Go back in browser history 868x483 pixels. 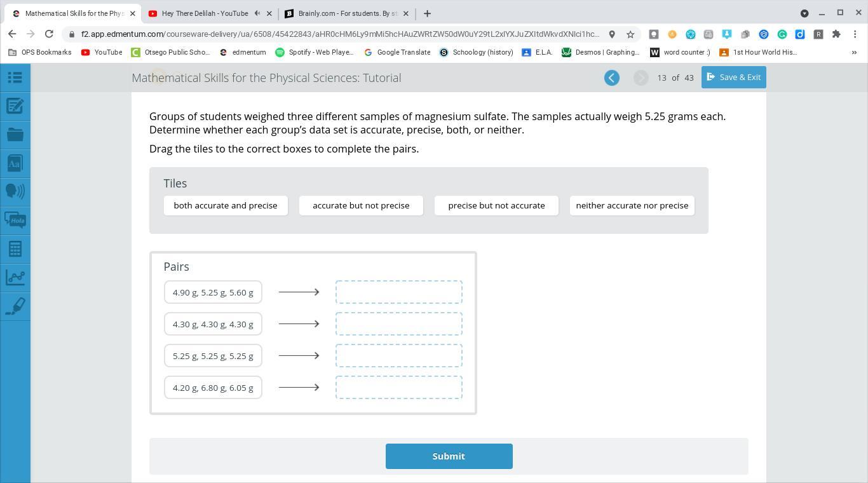pyautogui.click(x=12, y=34)
